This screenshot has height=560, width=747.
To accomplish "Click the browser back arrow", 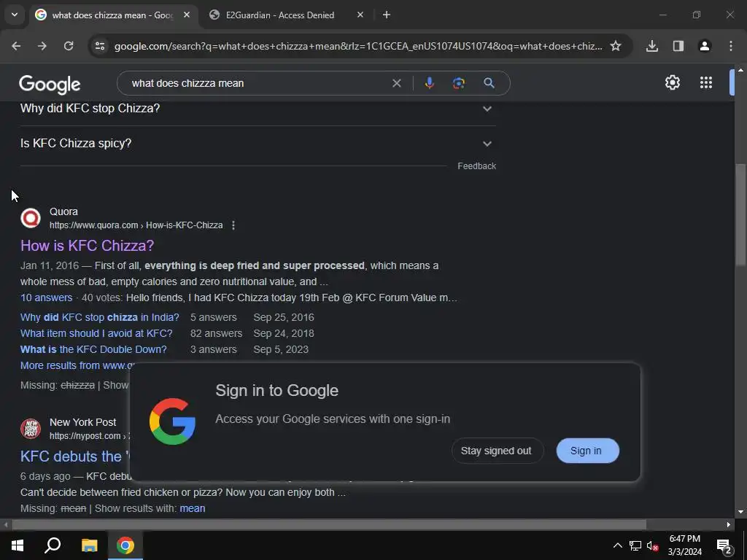I will pyautogui.click(x=16, y=46).
